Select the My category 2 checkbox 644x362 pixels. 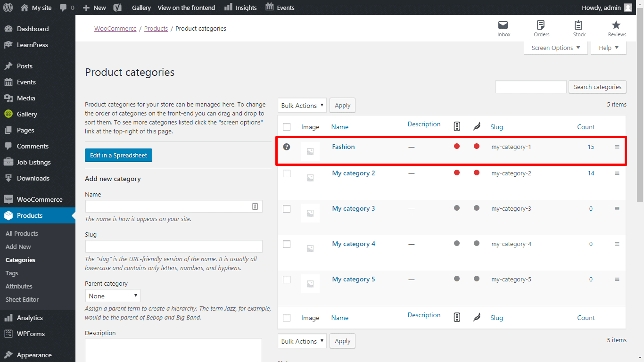[287, 173]
